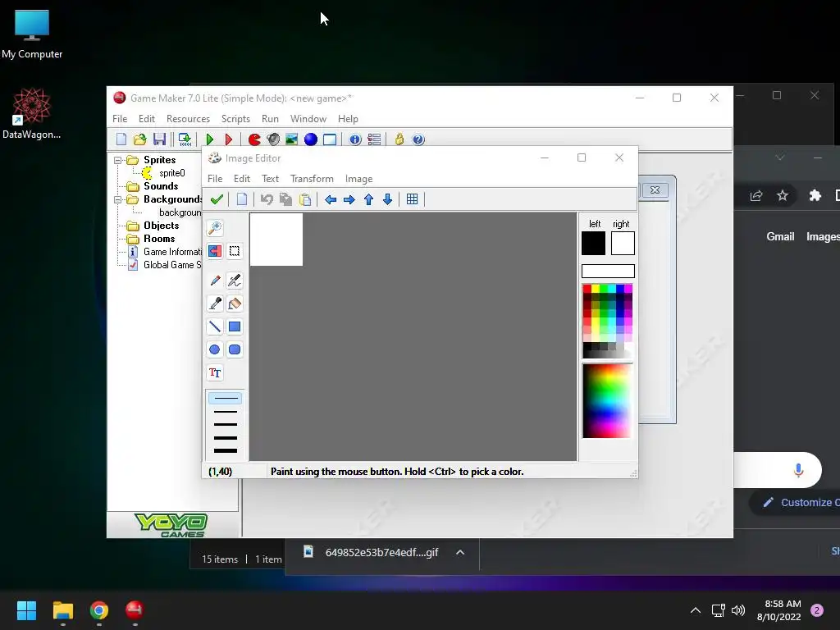The width and height of the screenshot is (840, 630).
Task: Select fourth line width option
Action: click(x=226, y=438)
